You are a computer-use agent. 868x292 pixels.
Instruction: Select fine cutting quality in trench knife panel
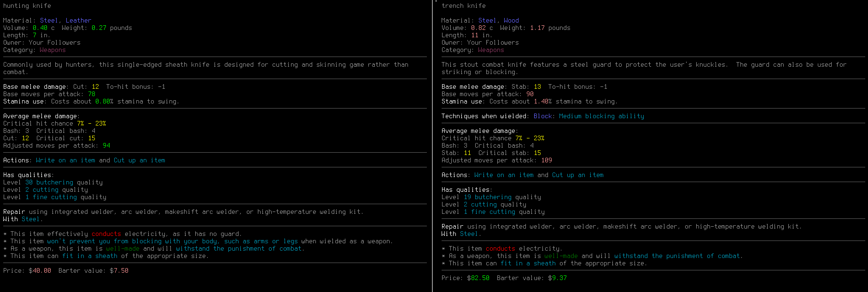click(x=493, y=212)
